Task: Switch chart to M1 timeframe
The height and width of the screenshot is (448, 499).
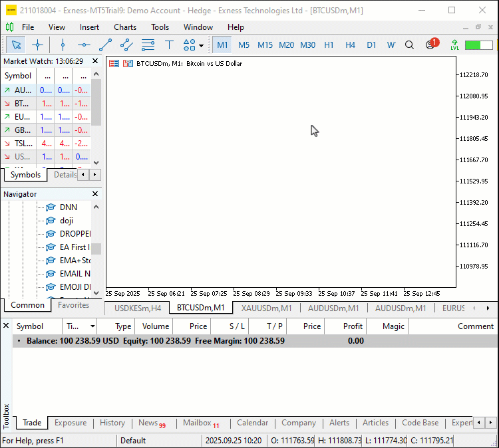Action: [x=222, y=45]
